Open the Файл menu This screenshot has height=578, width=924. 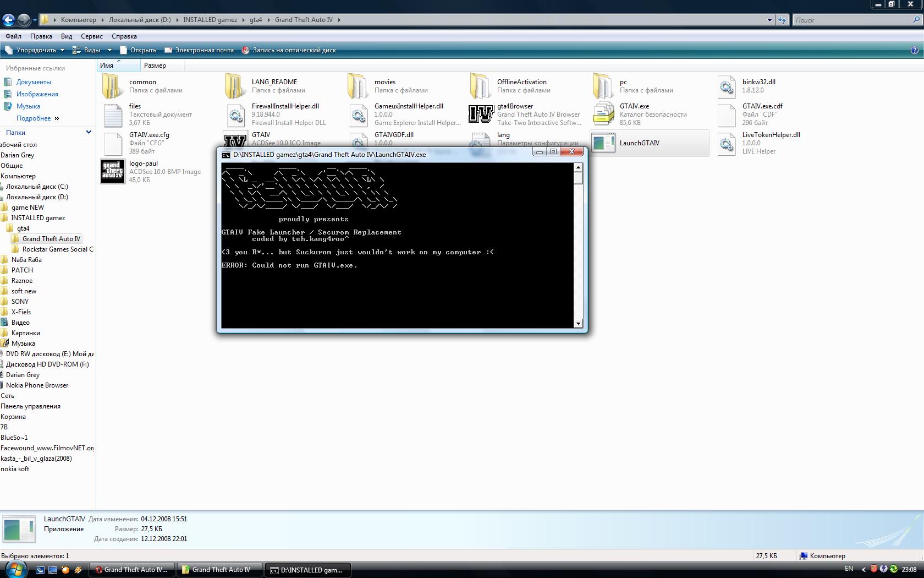point(14,36)
